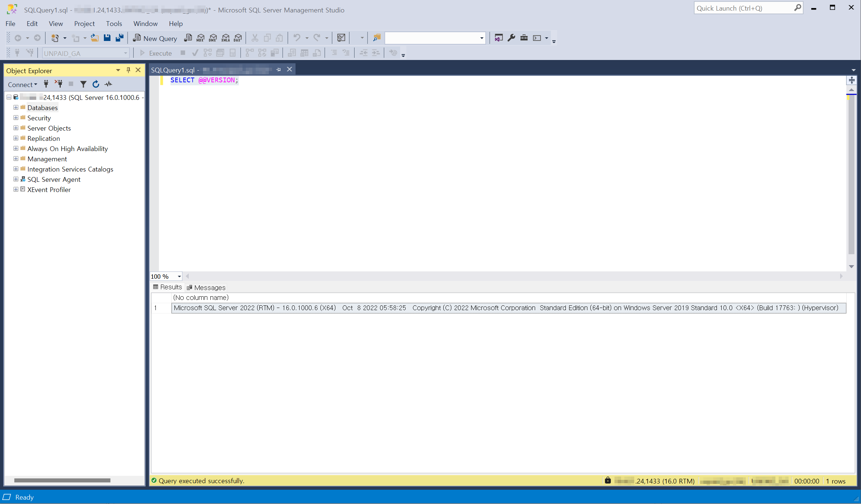Toggle the pin on the SQLQuery1.sql tab
Screen dimensions: 861x504
point(279,69)
